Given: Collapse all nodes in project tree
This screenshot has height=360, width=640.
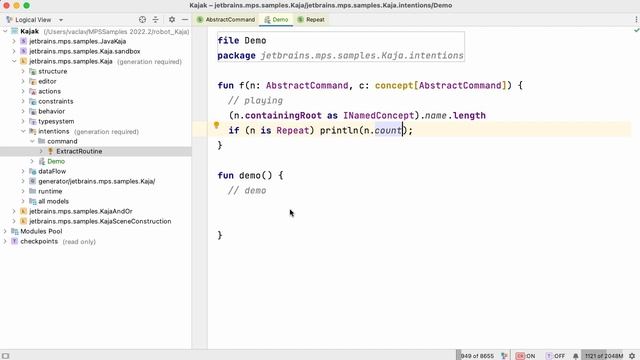Looking at the screenshot, I should (156, 20).
